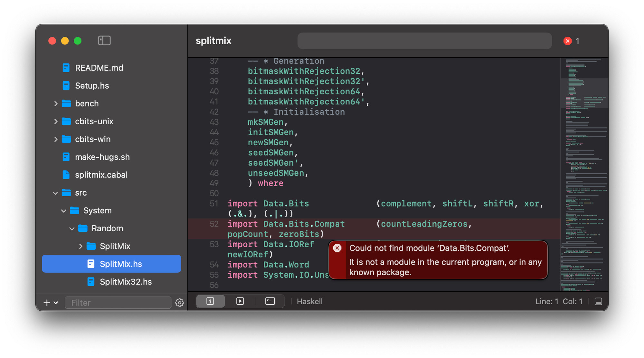Click the plus add-file button

click(x=47, y=303)
